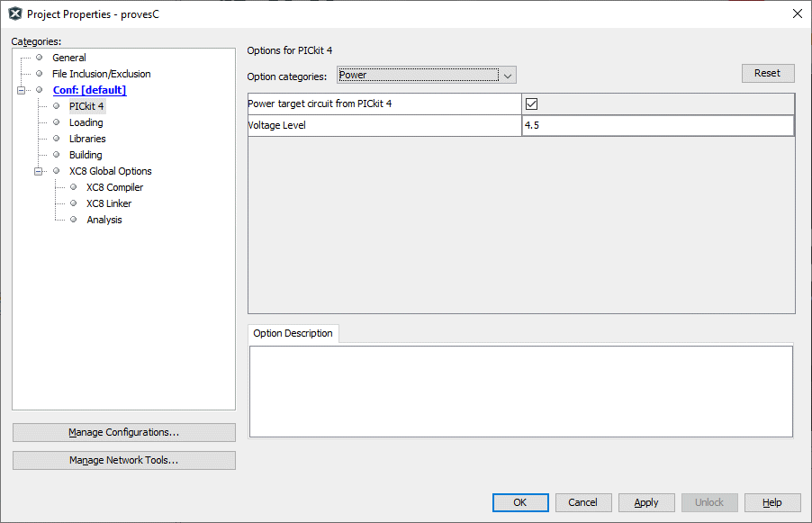Click the MPLAB X icon in title bar
The image size is (812, 523).
point(14,14)
